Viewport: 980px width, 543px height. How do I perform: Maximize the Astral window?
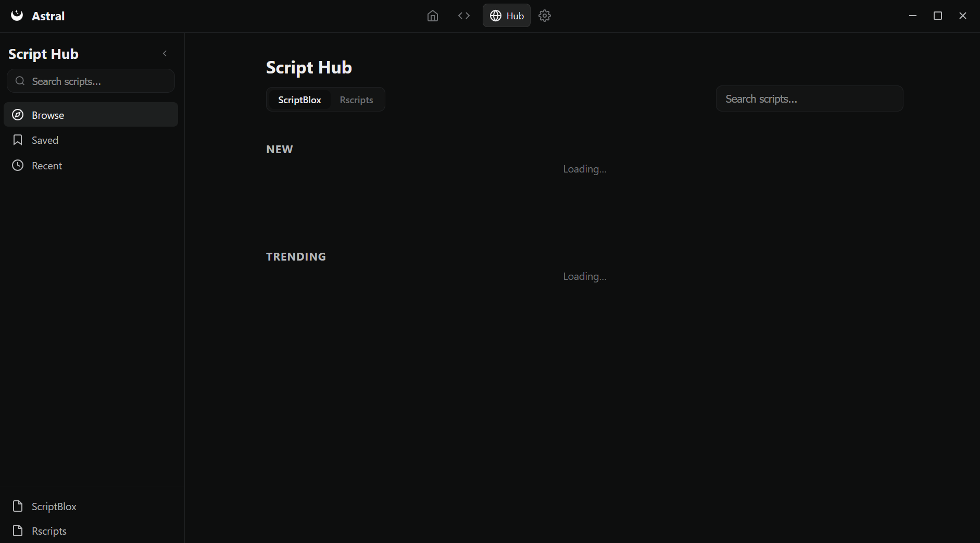938,16
